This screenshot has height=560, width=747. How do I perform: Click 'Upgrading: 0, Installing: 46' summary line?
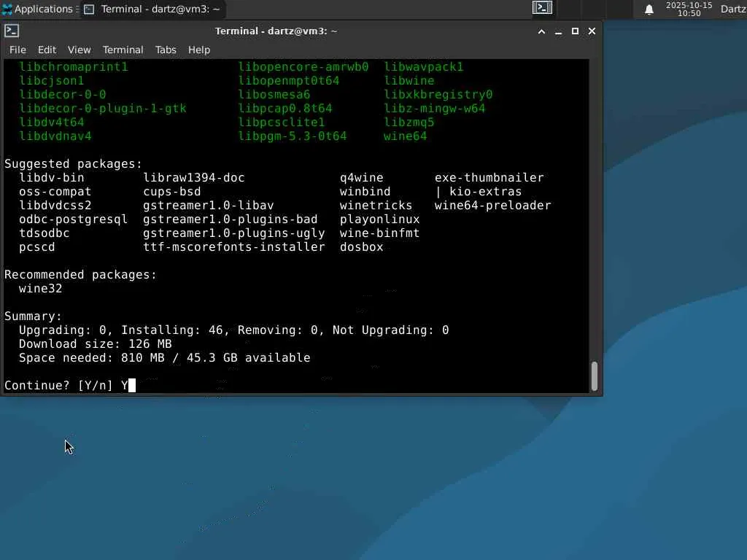pos(233,330)
